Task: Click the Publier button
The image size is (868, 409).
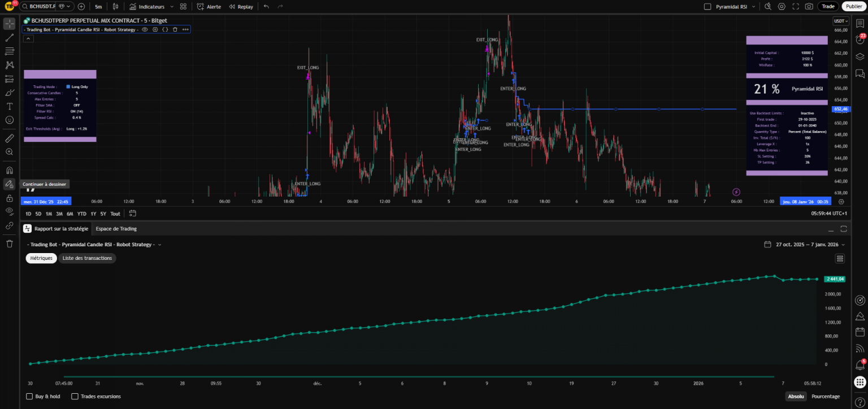Action: pyautogui.click(x=853, y=6)
